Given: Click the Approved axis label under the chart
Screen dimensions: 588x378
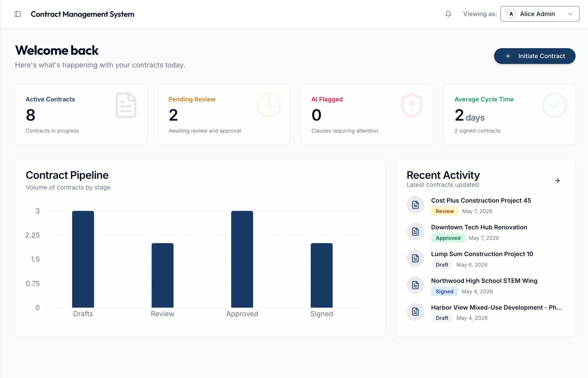Looking at the screenshot, I should tap(242, 314).
